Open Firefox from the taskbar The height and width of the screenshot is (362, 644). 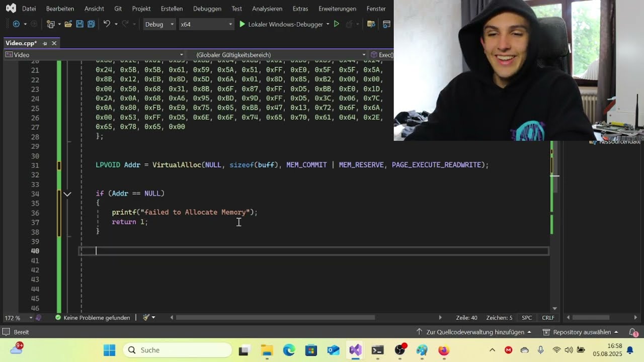click(443, 350)
